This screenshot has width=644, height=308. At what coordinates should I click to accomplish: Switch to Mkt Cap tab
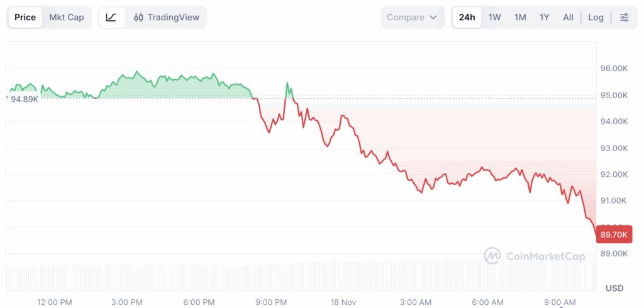pyautogui.click(x=67, y=18)
